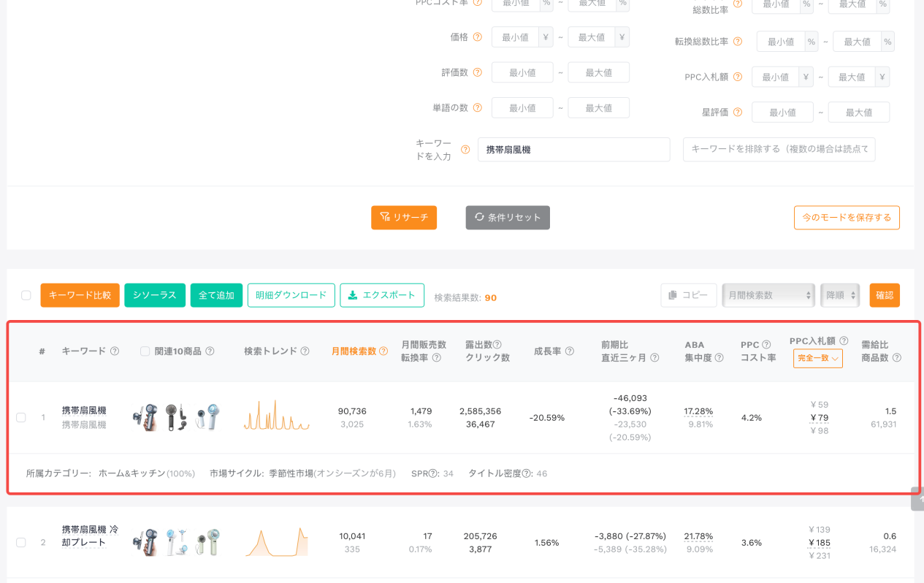Image resolution: width=924 pixels, height=583 pixels.
Task: Check the row 1 携帯扇風機 checkbox
Action: pos(21,417)
